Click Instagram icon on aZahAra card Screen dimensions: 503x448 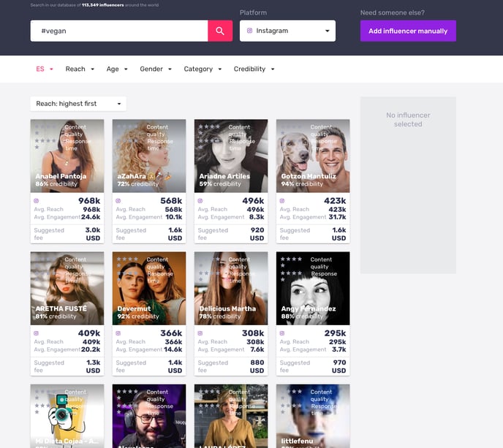coord(118,201)
